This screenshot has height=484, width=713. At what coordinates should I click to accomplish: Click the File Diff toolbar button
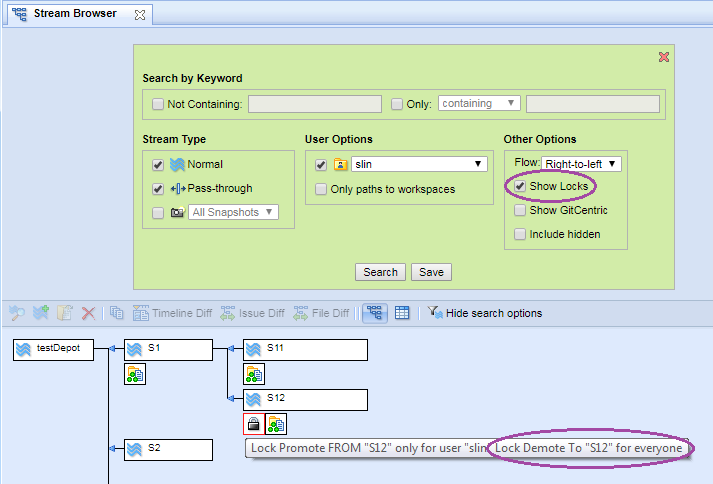click(321, 313)
